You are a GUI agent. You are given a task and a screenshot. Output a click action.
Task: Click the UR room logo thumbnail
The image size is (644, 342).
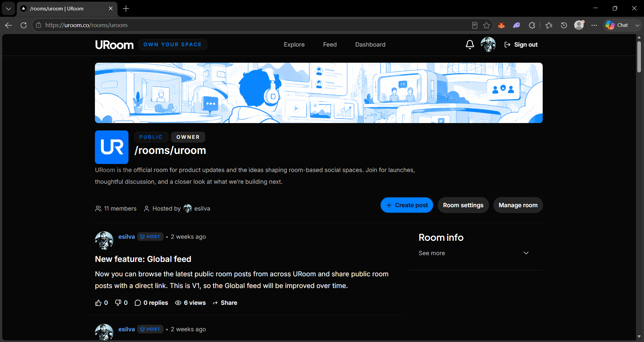point(112,147)
